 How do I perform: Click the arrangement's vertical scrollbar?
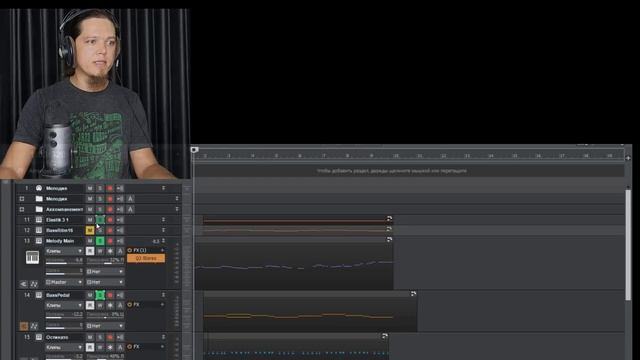click(628, 245)
